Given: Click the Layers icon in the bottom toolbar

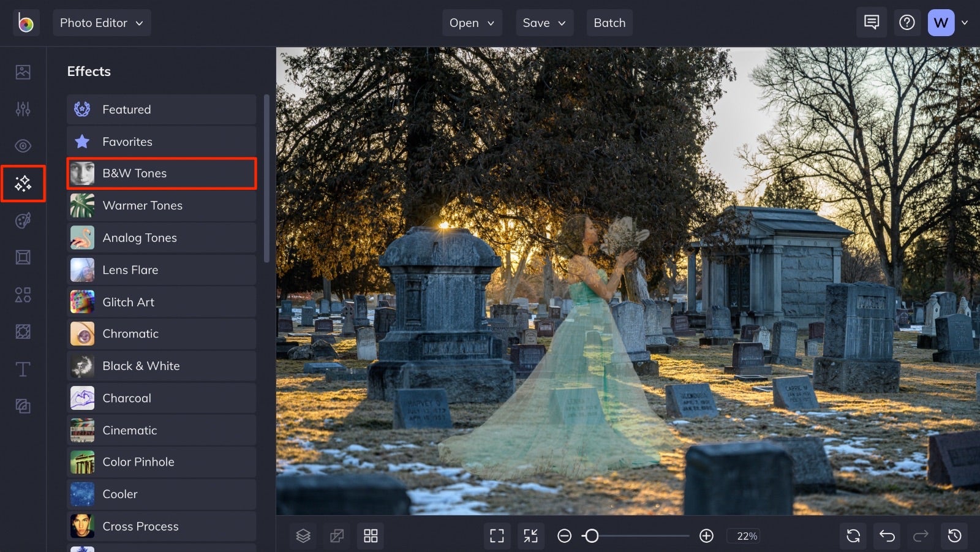Looking at the screenshot, I should (x=303, y=535).
